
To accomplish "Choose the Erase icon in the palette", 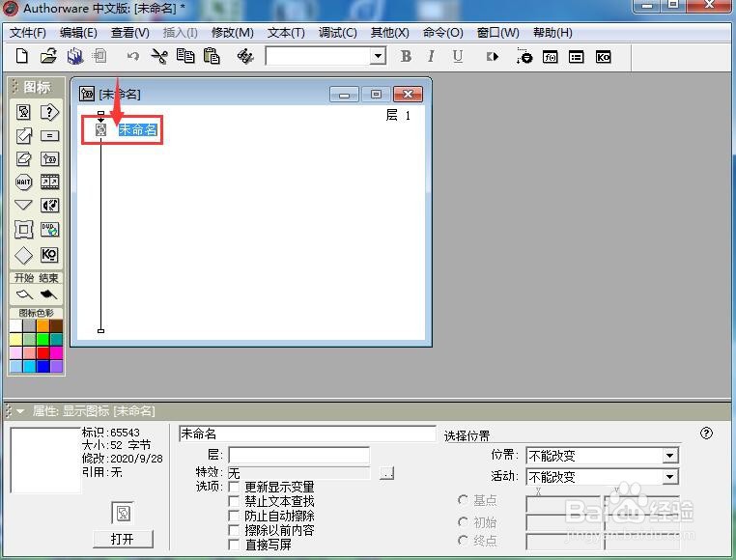I will (23, 159).
